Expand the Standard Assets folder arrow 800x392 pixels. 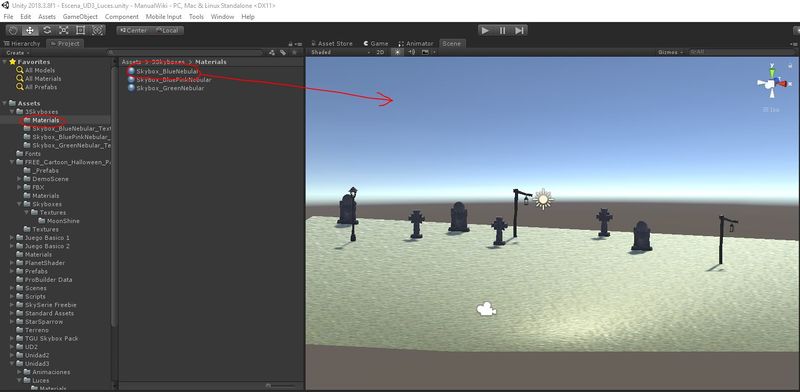click(12, 313)
